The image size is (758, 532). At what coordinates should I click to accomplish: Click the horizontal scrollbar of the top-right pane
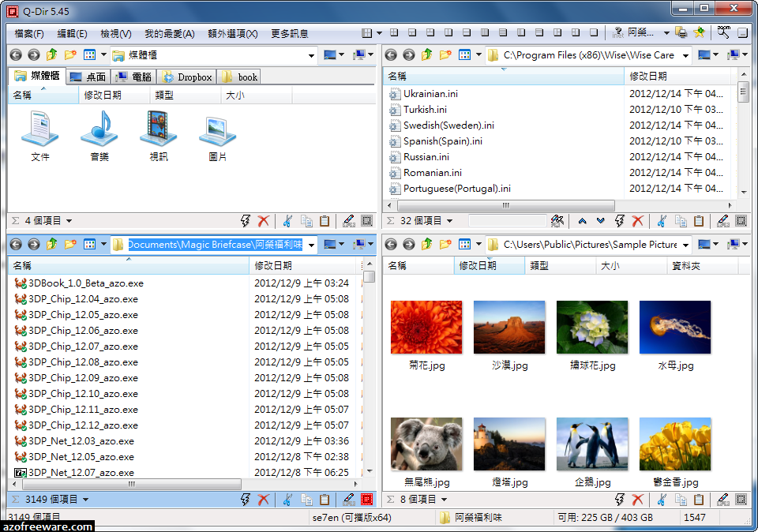[505, 205]
